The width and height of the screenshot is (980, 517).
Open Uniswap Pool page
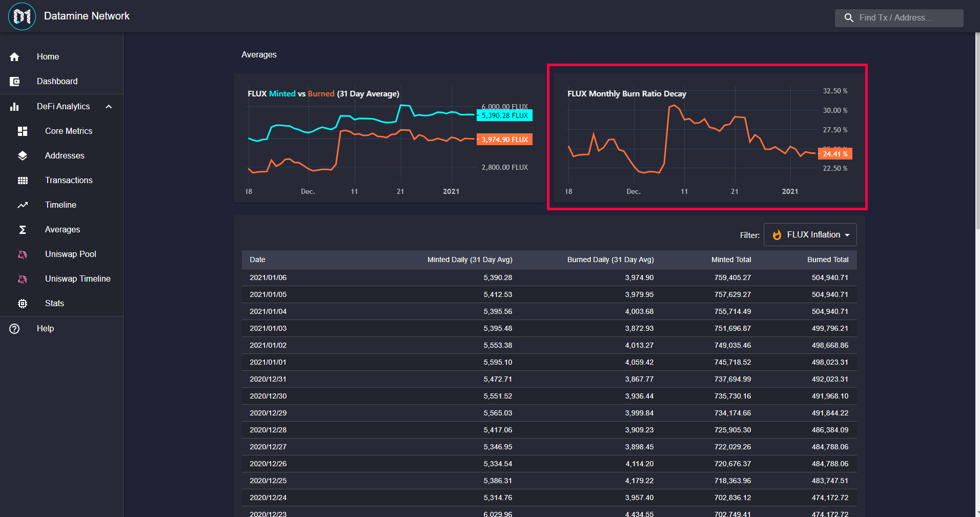coord(62,254)
